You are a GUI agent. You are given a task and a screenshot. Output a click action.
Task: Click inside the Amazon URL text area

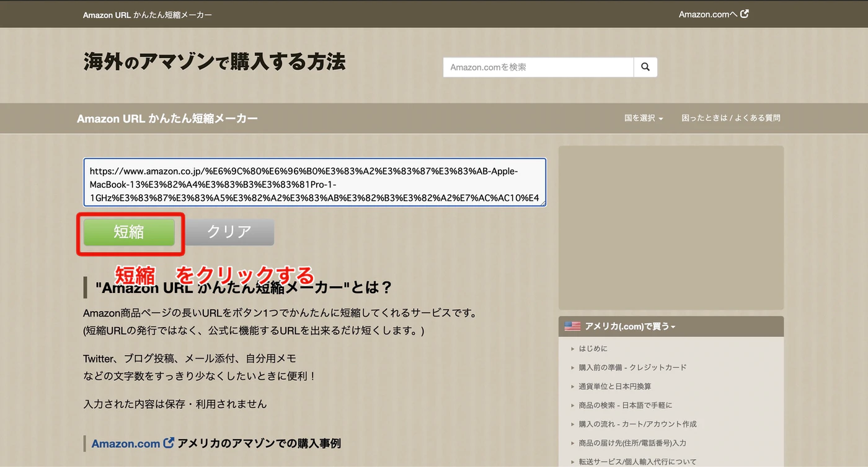pyautogui.click(x=315, y=182)
